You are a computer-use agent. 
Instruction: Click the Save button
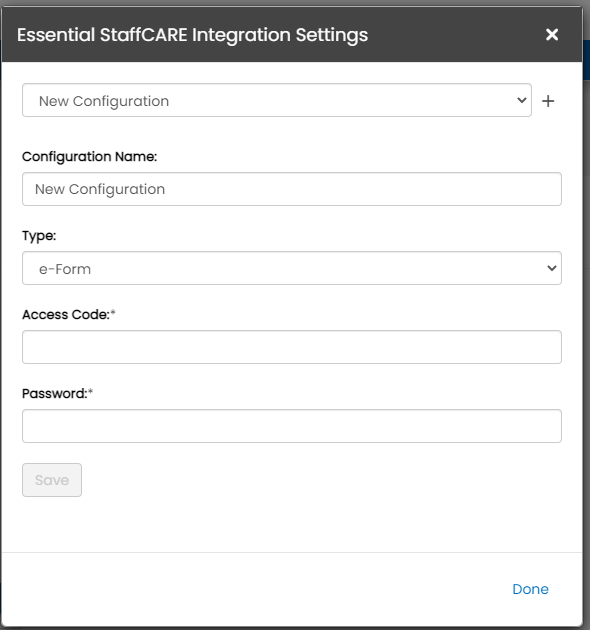pyautogui.click(x=52, y=480)
